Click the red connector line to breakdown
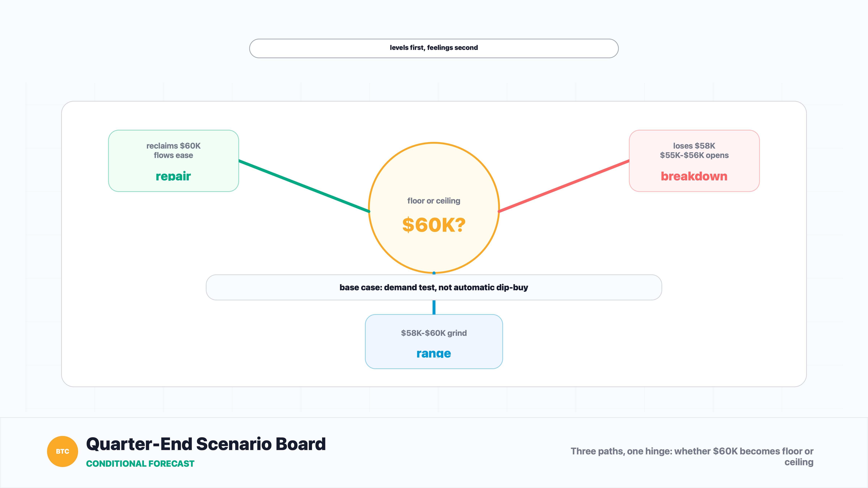 [564, 186]
